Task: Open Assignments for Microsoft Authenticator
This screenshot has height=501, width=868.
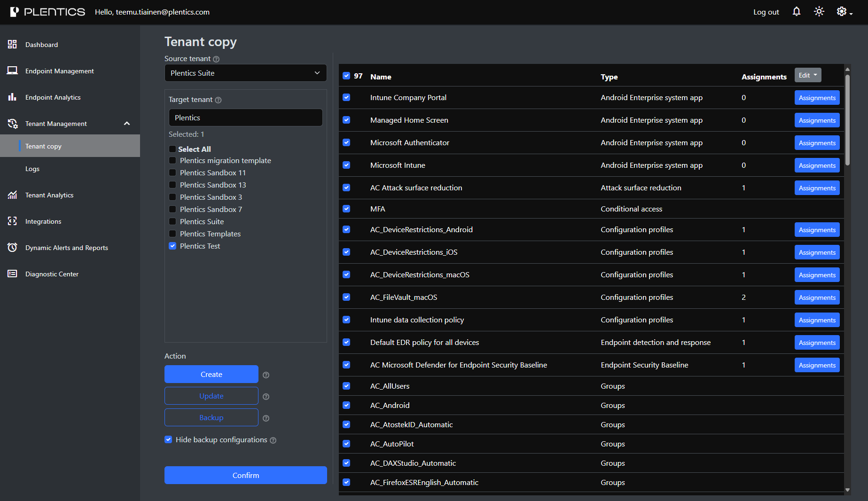Action: [817, 143]
